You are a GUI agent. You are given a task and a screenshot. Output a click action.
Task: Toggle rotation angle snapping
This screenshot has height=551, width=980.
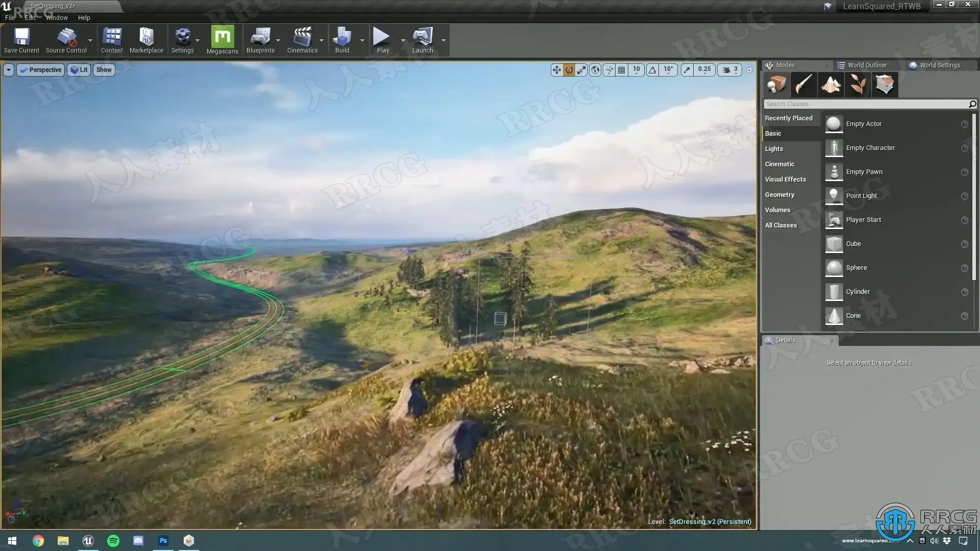pyautogui.click(x=652, y=70)
